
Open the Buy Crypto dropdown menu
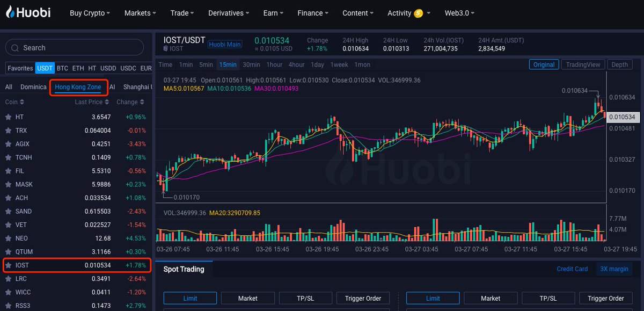90,13
